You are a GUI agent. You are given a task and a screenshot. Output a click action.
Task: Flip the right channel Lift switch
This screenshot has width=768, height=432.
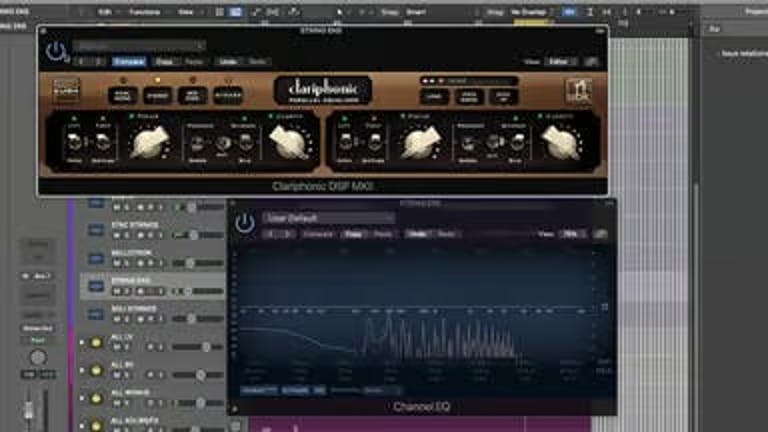(345, 142)
